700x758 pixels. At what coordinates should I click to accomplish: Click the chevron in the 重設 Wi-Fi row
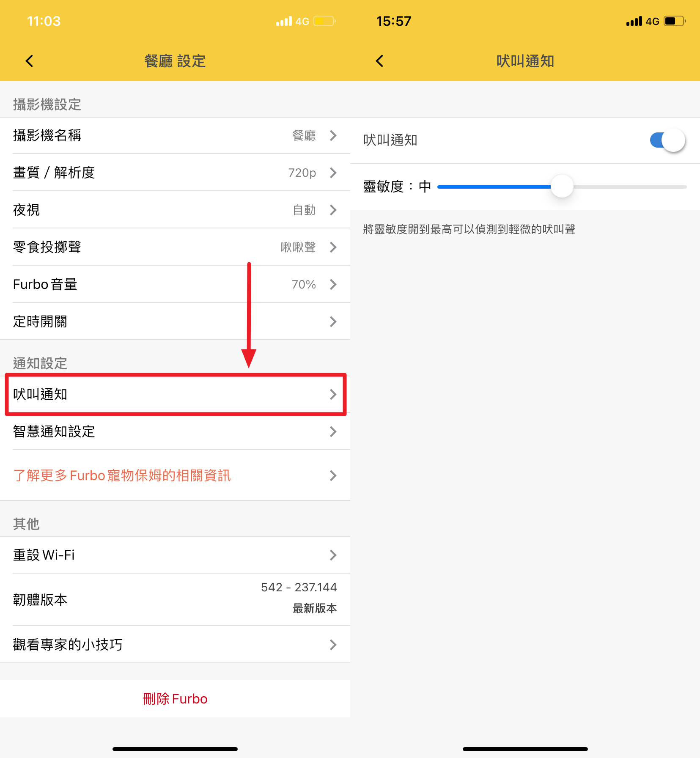pyautogui.click(x=333, y=555)
